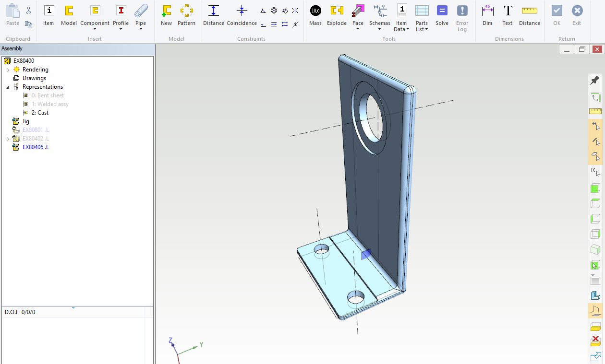This screenshot has height=364, width=605.
Task: Select the '2: Cast' representation
Action: [x=40, y=113]
